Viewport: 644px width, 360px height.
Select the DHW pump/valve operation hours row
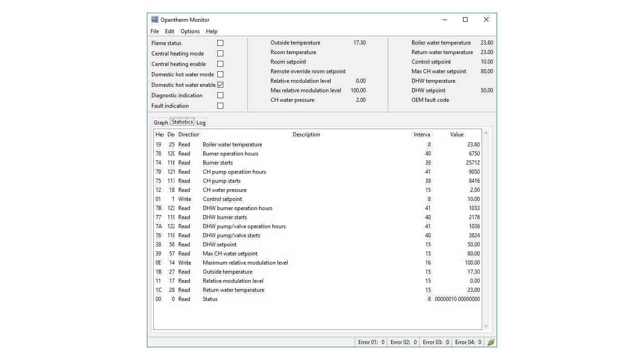click(317, 226)
